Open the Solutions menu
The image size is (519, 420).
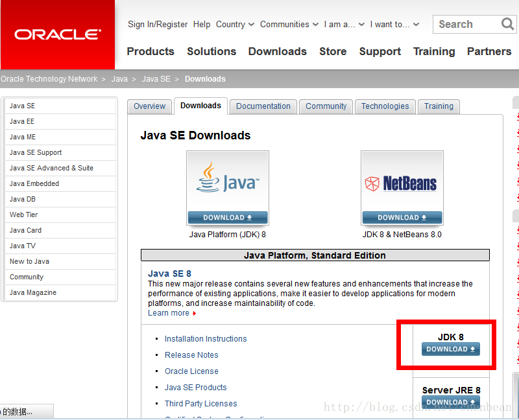point(211,52)
